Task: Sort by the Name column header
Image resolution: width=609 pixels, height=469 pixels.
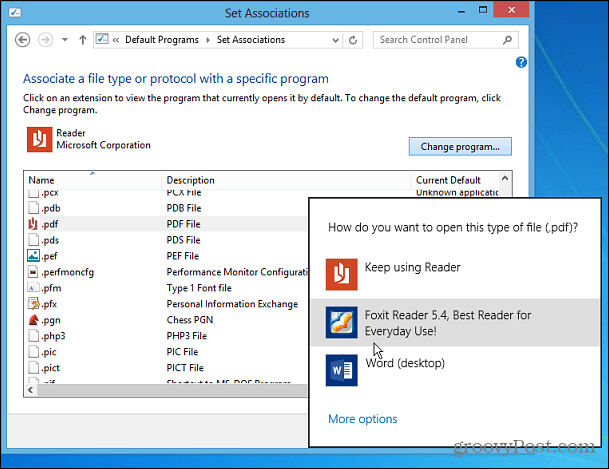Action: point(92,180)
